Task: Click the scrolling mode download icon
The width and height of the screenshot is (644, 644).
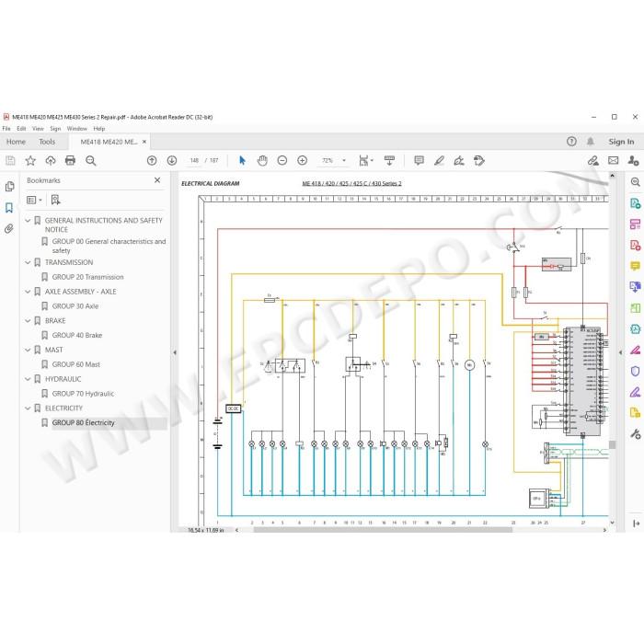Action: 389,161
